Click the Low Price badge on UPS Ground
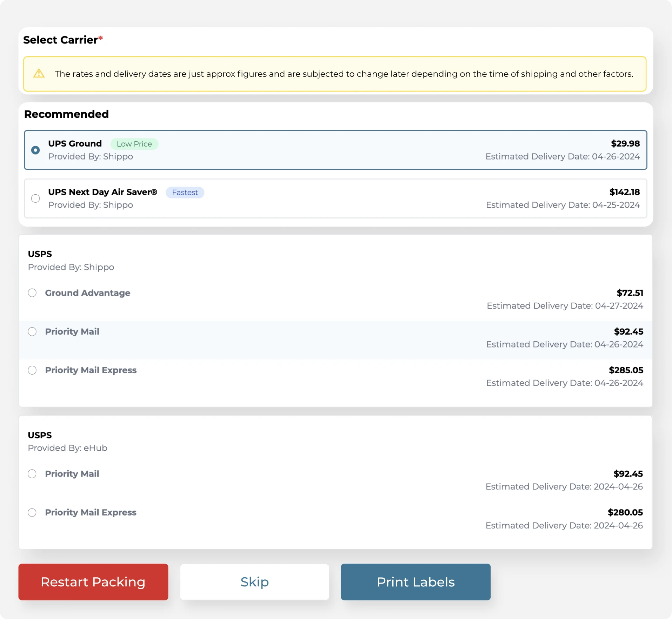Screen dimensions: 672x619 (134, 144)
